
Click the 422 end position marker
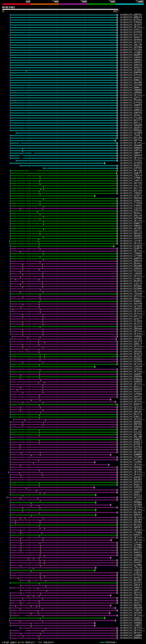[115, 11]
